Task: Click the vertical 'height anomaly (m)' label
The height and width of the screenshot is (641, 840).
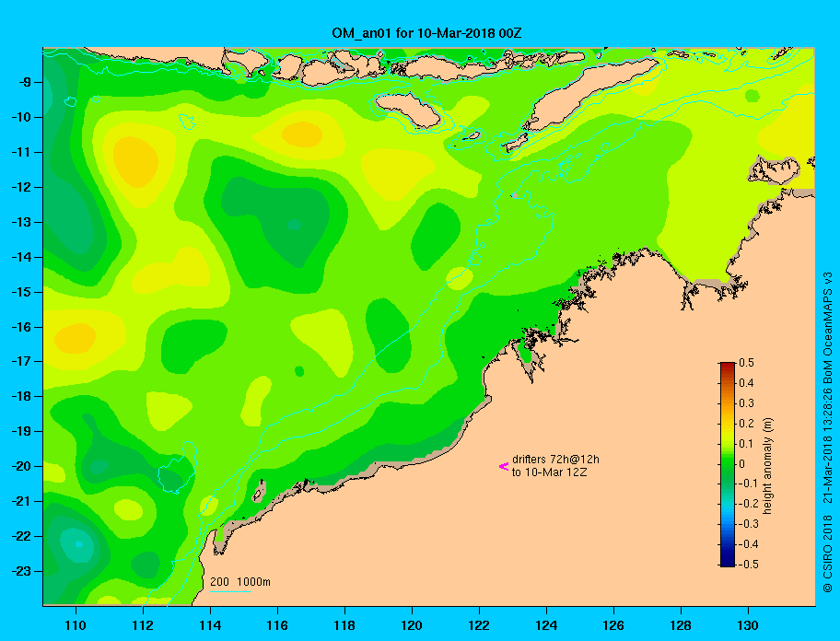Action: coord(767,466)
